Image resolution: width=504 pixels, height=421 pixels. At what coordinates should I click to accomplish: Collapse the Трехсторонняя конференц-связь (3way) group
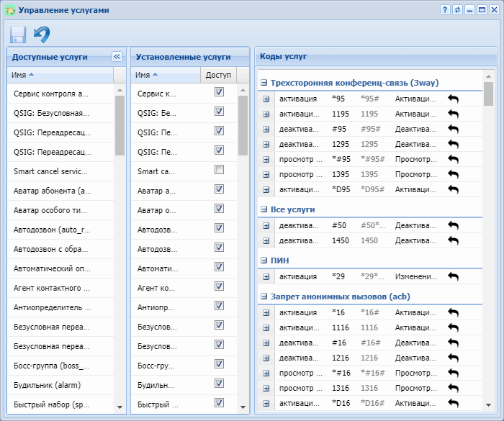click(x=264, y=83)
